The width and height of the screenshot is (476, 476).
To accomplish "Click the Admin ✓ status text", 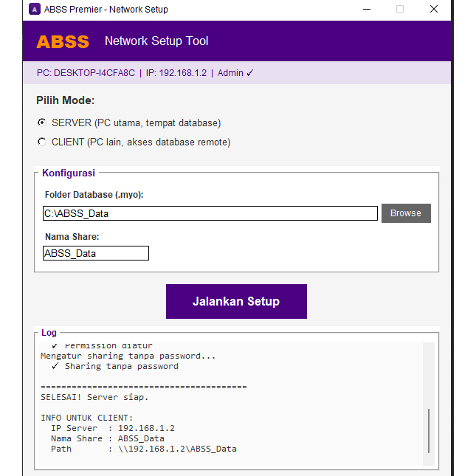I will pos(235,73).
